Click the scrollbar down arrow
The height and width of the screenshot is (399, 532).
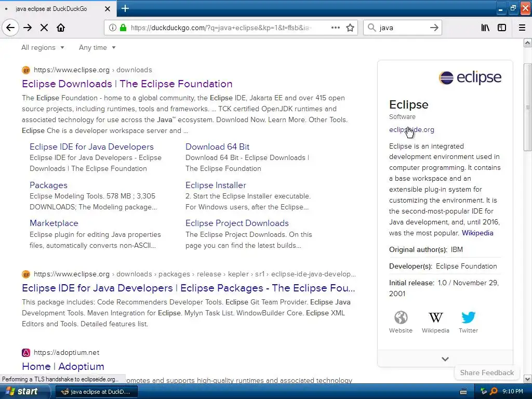527,379
